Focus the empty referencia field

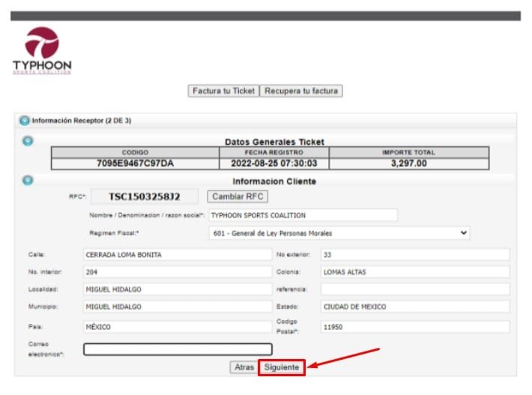point(415,289)
